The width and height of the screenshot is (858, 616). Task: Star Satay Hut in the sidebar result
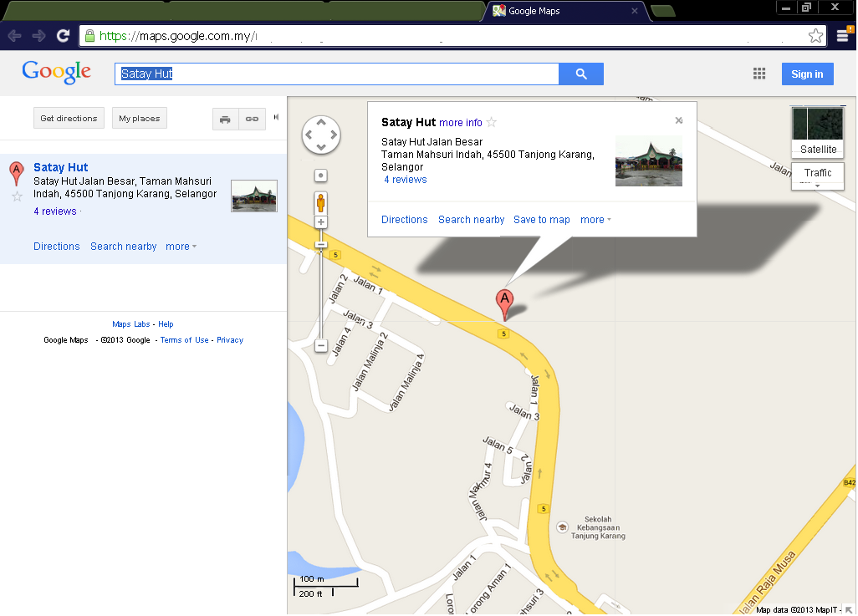tap(17, 197)
